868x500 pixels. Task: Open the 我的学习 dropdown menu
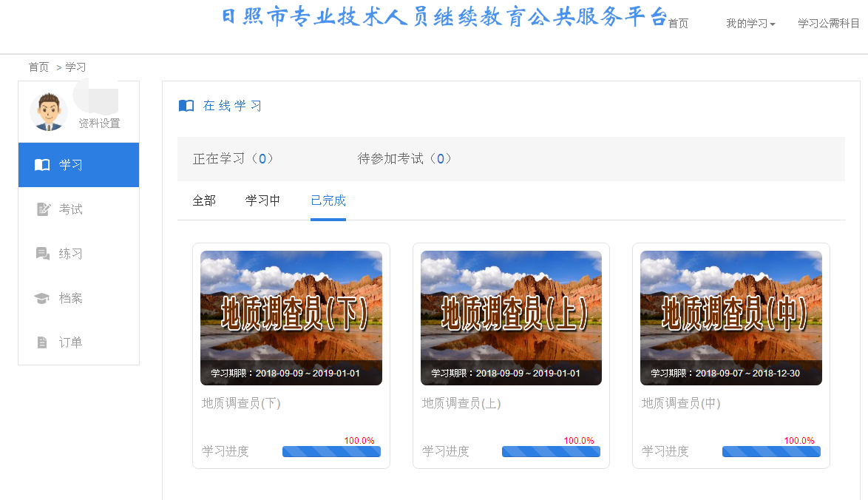point(750,24)
